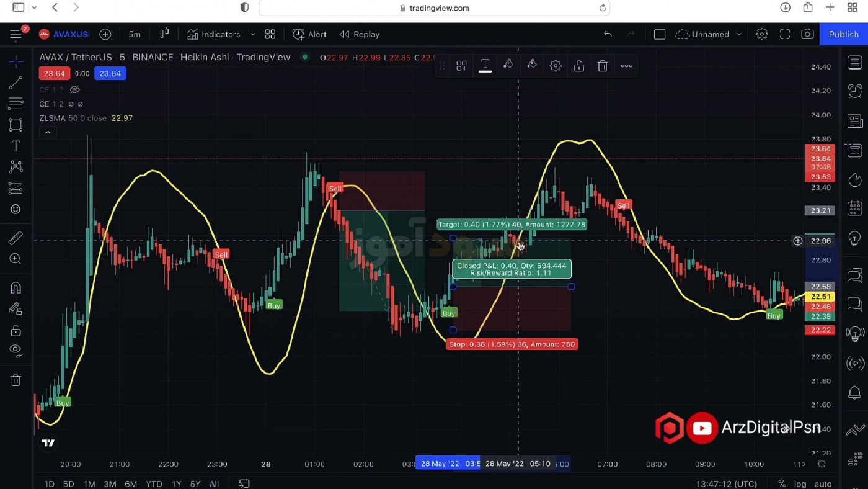The image size is (868, 489).
Task: Create a new Alert
Action: pos(309,34)
